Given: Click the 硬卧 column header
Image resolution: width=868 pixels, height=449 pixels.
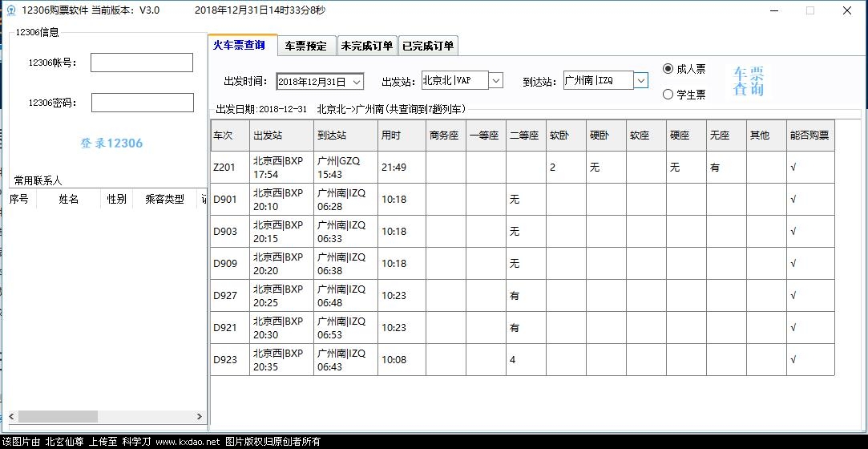Looking at the screenshot, I should point(606,135).
